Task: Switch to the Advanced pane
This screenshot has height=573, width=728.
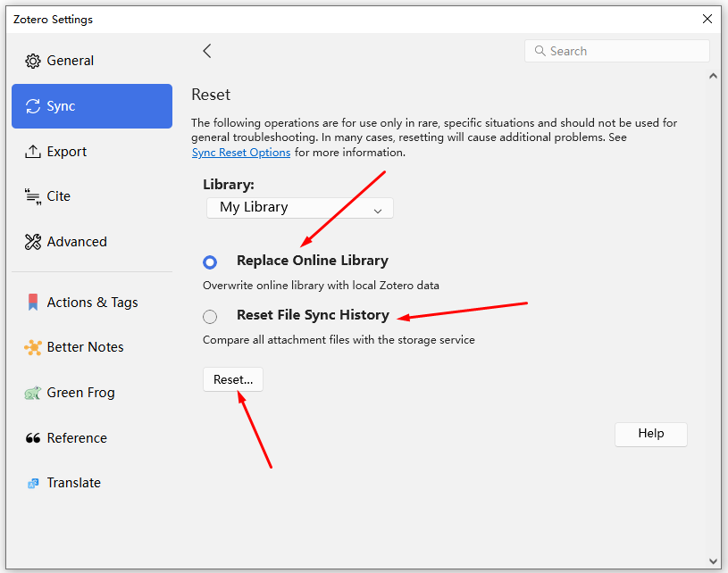Action: (92, 242)
